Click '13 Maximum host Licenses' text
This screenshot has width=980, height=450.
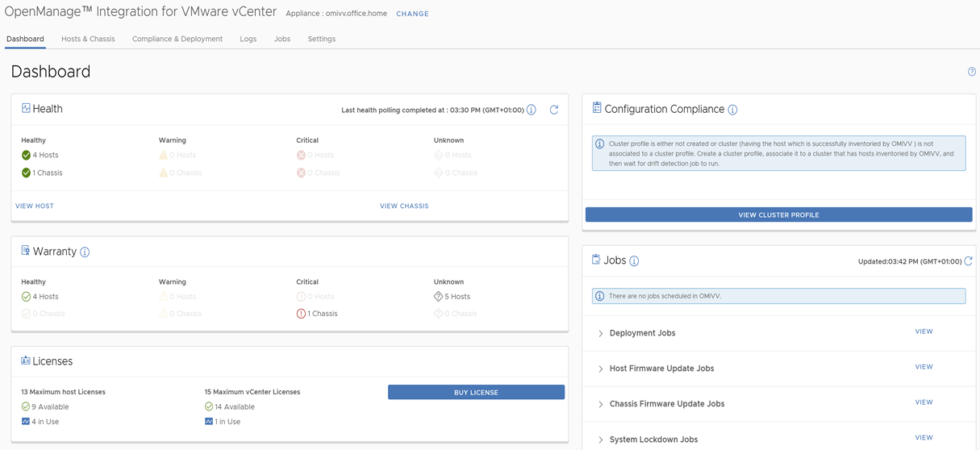coord(63,392)
